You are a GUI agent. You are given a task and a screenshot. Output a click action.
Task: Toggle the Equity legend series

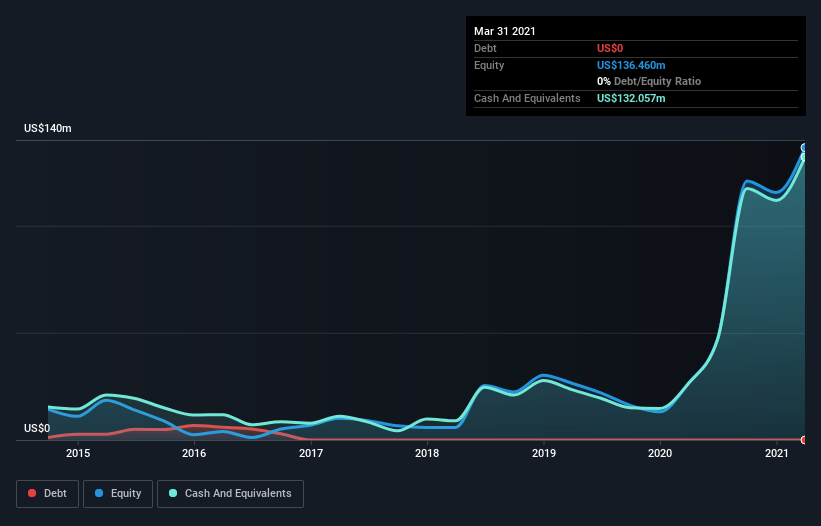click(x=118, y=493)
